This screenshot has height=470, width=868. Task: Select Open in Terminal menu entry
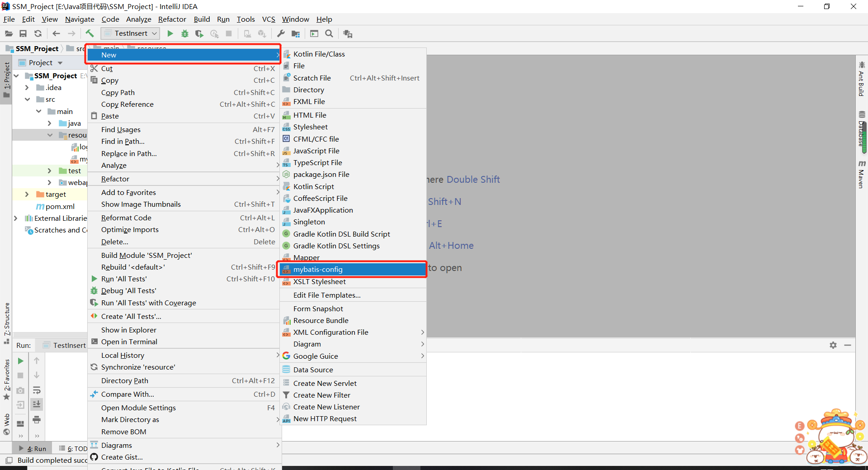click(184, 342)
